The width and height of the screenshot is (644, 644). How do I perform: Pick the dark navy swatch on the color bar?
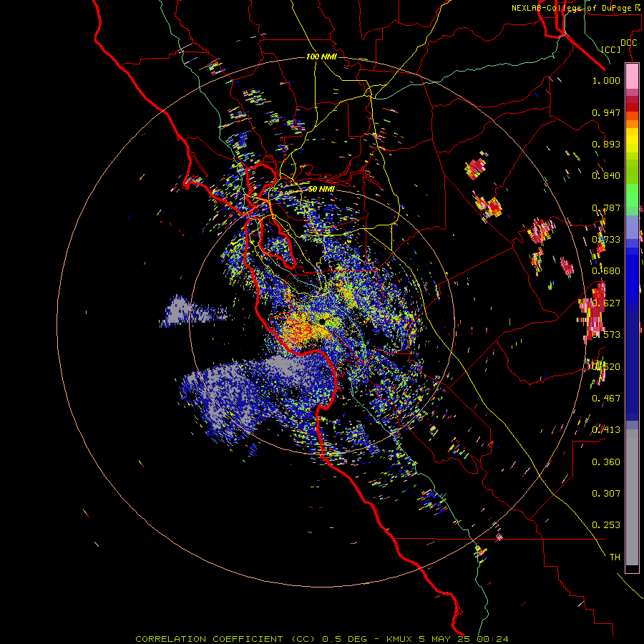[632, 361]
